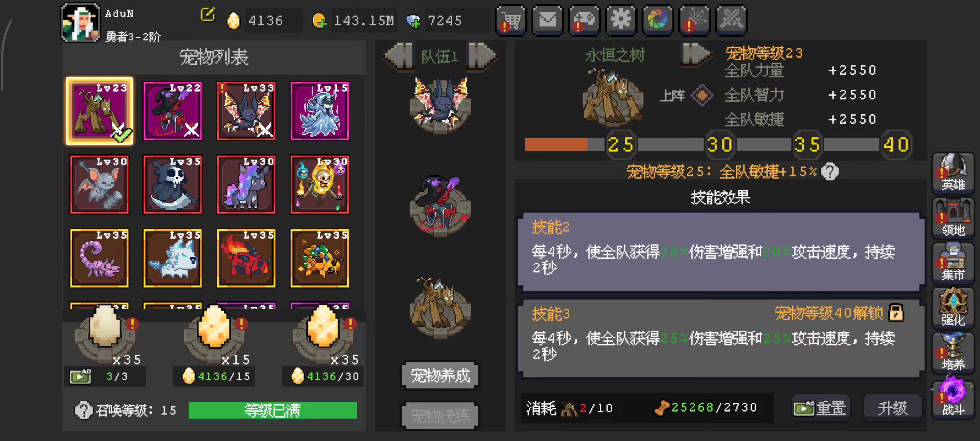Expand next pet arrow beside 永恒之树

[x=695, y=55]
